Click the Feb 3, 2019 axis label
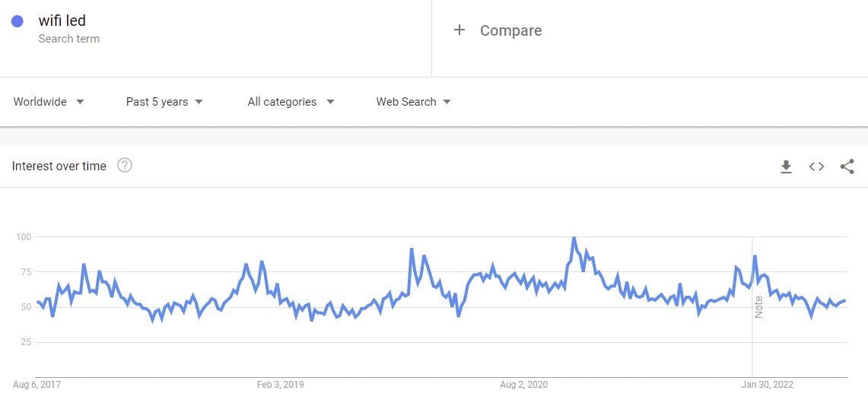This screenshot has height=406, width=868. (280, 385)
